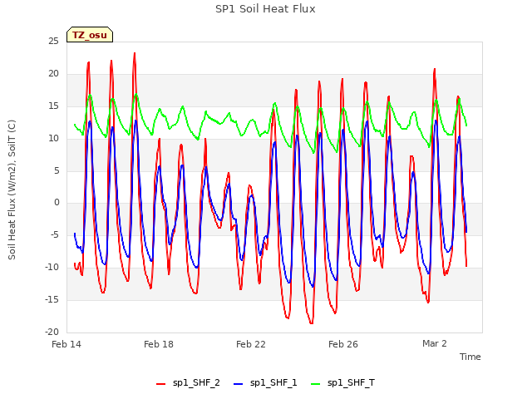Click the y-axis title Soil Heat Flux
Screen dimensions: 532x399
(12, 190)
